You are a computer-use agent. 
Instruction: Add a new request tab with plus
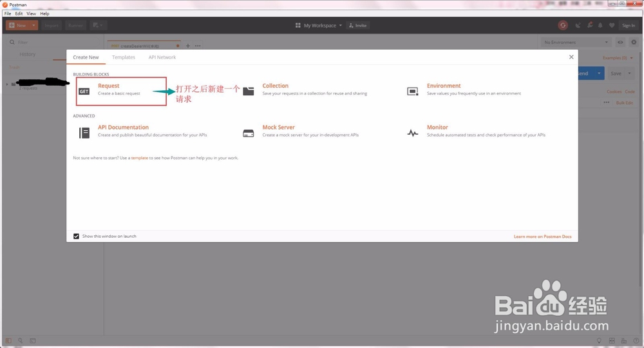(x=187, y=46)
